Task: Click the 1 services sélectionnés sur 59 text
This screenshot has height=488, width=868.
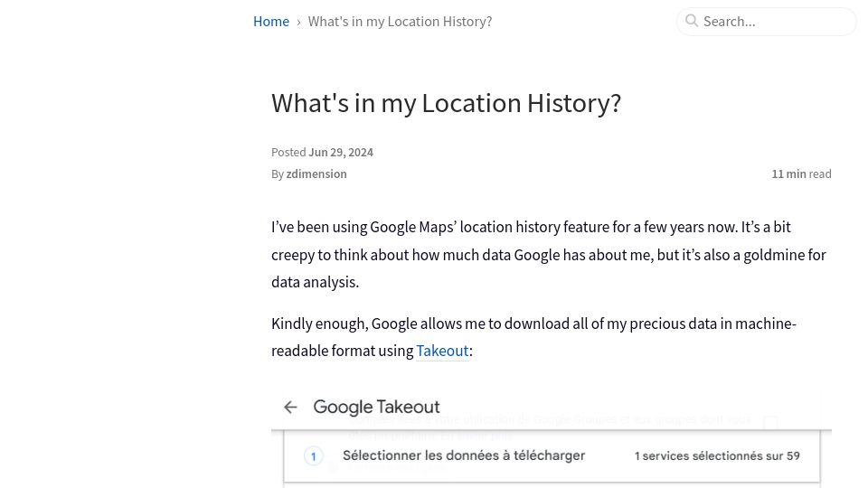Action: pyautogui.click(x=717, y=455)
